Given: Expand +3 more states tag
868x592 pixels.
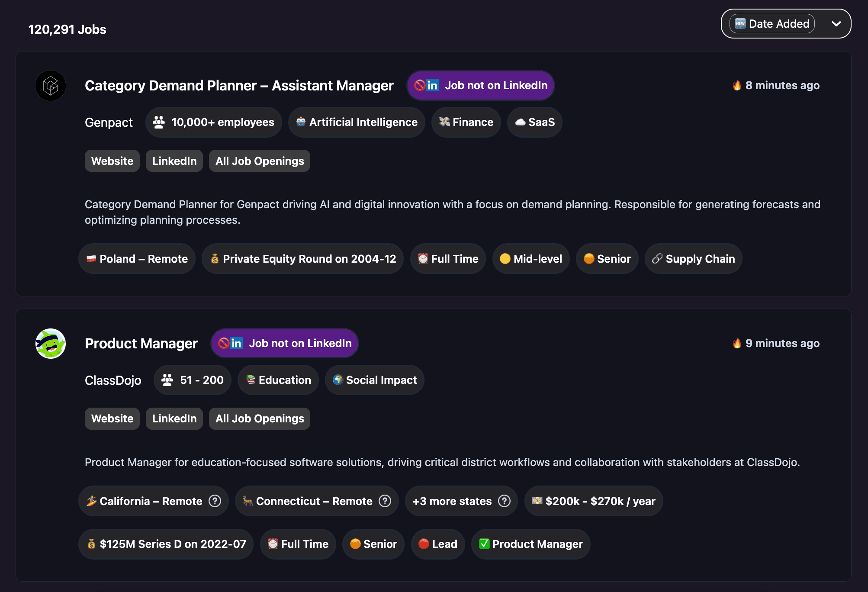Looking at the screenshot, I should [452, 501].
